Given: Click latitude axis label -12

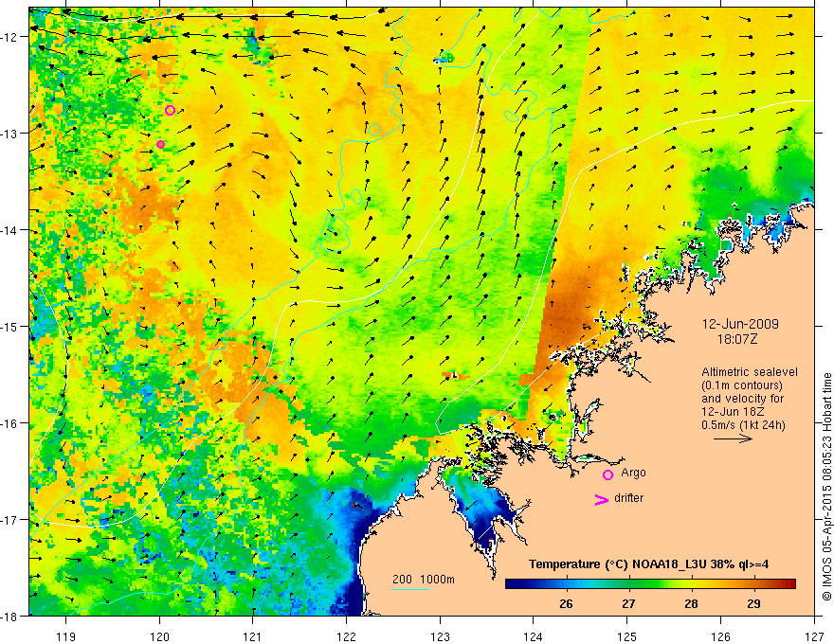Looking at the screenshot, I should (10, 37).
